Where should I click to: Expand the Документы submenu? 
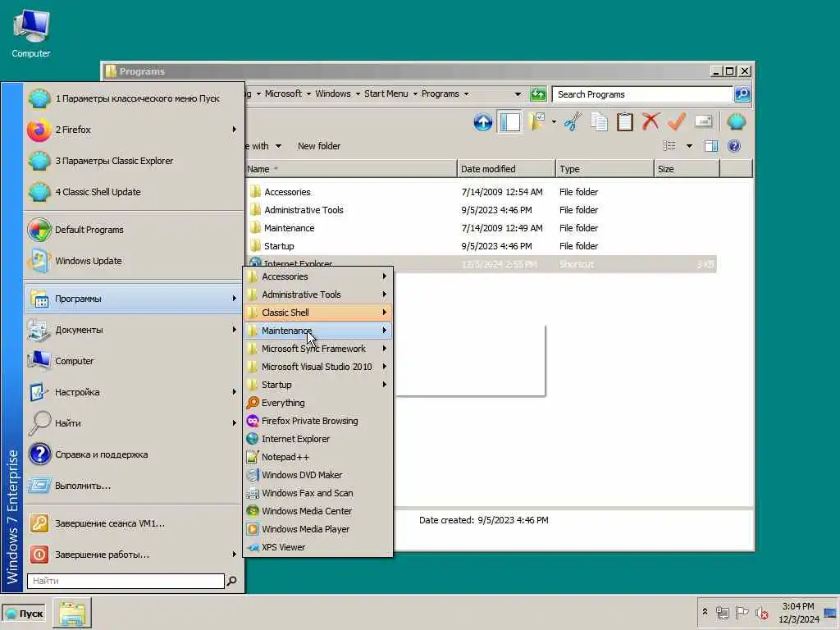click(133, 330)
